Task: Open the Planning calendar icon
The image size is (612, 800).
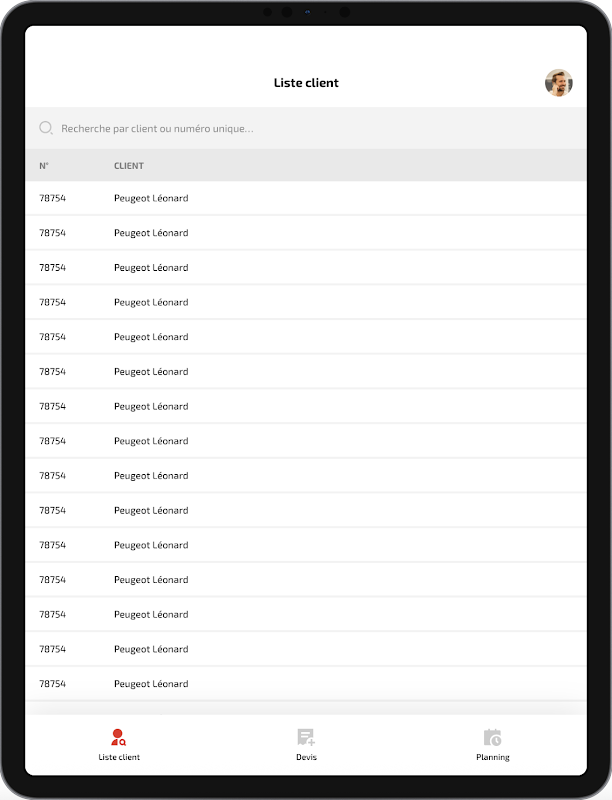Action: tap(493, 737)
